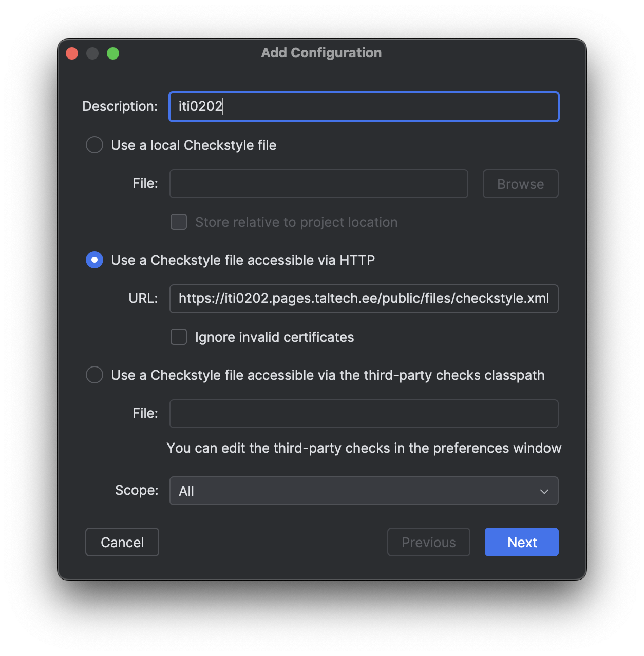
Task: Expand the Scope dropdown chevron arrow
Action: [x=544, y=491]
